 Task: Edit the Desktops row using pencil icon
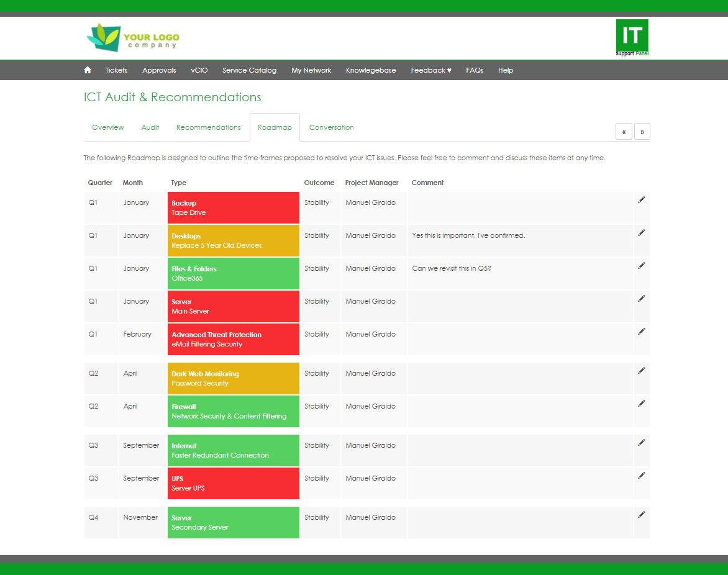642,233
